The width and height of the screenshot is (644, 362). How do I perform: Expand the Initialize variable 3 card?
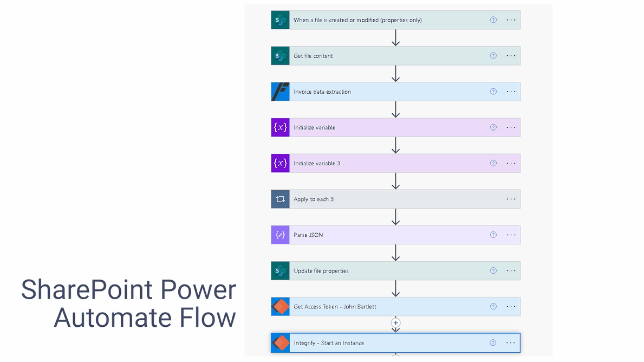pos(395,163)
